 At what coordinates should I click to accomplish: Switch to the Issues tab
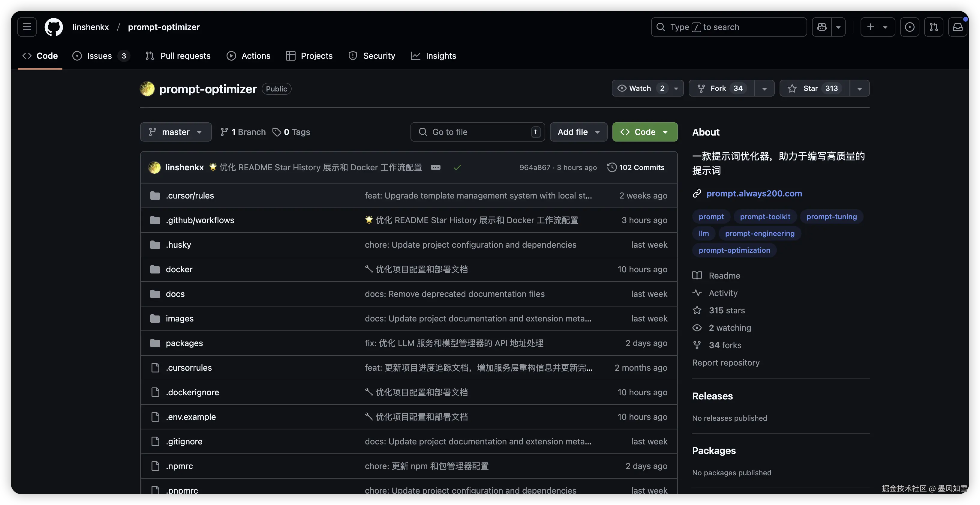click(x=100, y=56)
